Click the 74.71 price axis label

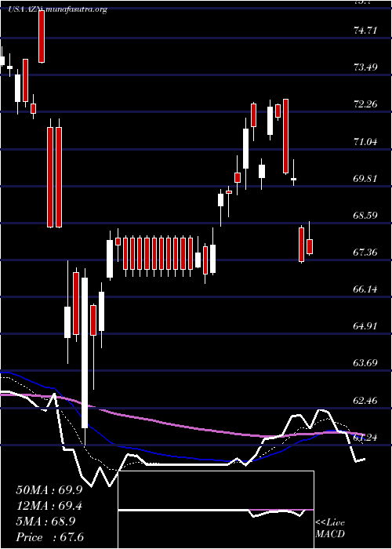pyautogui.click(x=365, y=31)
